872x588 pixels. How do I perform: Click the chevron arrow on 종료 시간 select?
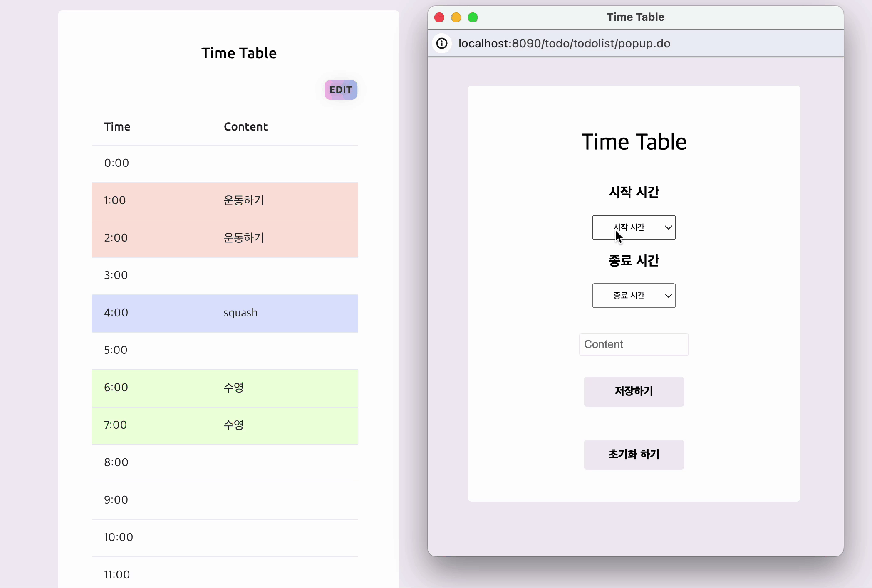click(x=668, y=296)
